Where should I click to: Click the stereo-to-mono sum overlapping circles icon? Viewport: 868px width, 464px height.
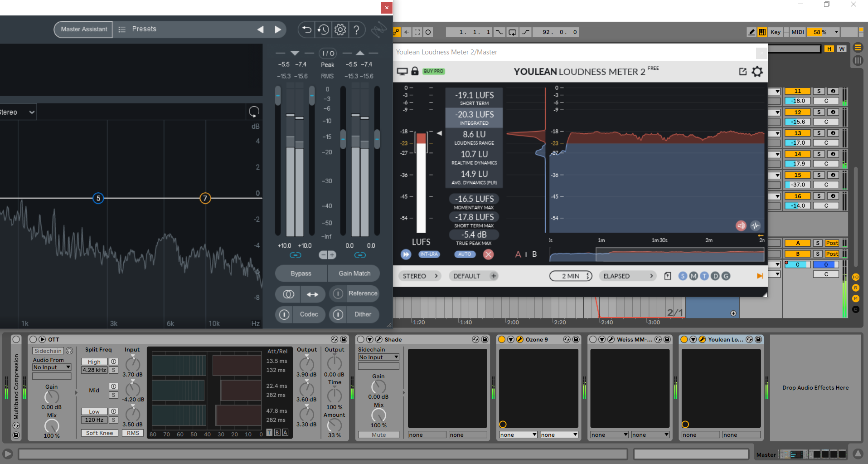pyautogui.click(x=288, y=294)
